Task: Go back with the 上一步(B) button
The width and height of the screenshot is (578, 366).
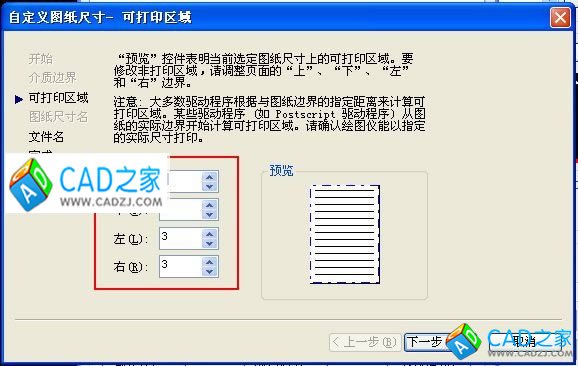Action: [365, 342]
